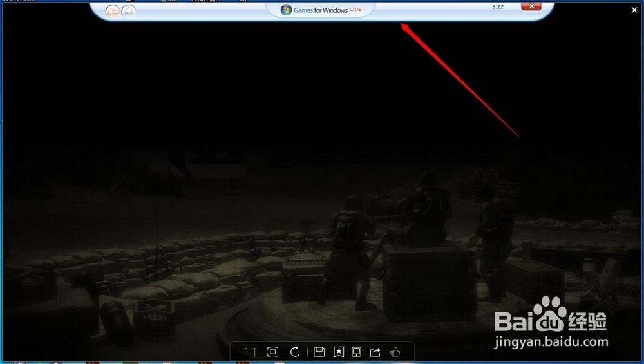Go back in Games for Windows Live bar
Image resolution: width=644 pixels, height=364 pixels.
(x=113, y=12)
